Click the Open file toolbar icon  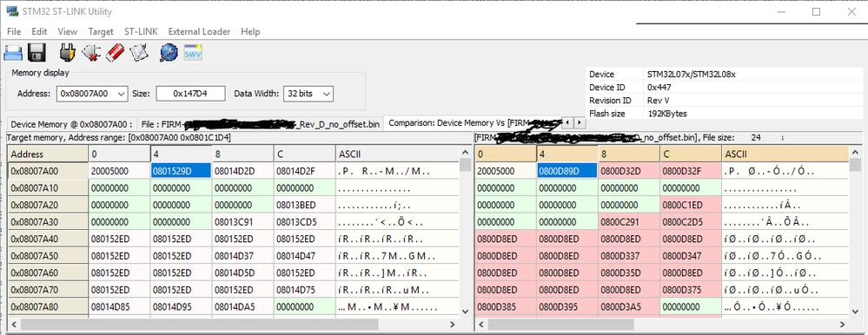point(13,53)
